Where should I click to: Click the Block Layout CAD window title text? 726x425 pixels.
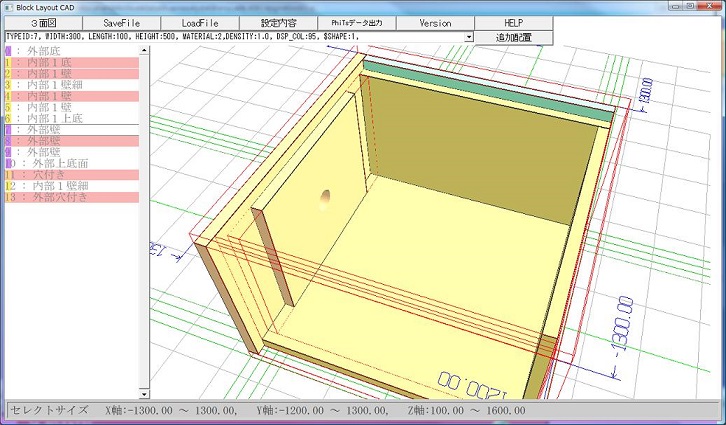[x=45, y=7]
